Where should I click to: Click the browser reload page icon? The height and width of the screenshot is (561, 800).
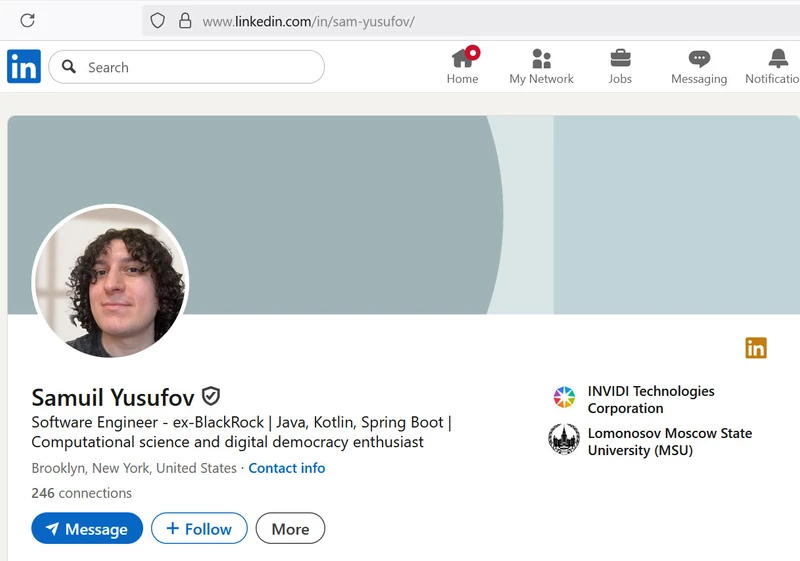[x=27, y=20]
